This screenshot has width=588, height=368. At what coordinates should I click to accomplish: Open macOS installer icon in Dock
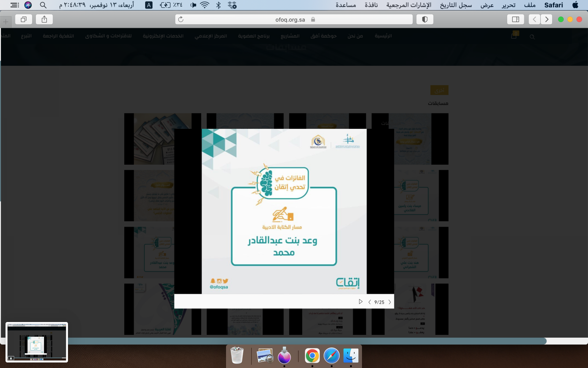[x=284, y=355]
